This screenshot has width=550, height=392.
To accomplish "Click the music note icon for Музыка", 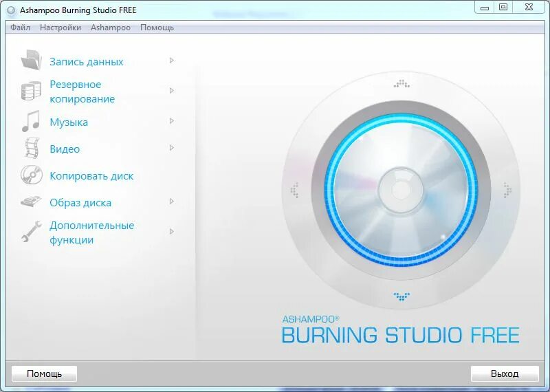I will pyautogui.click(x=31, y=121).
